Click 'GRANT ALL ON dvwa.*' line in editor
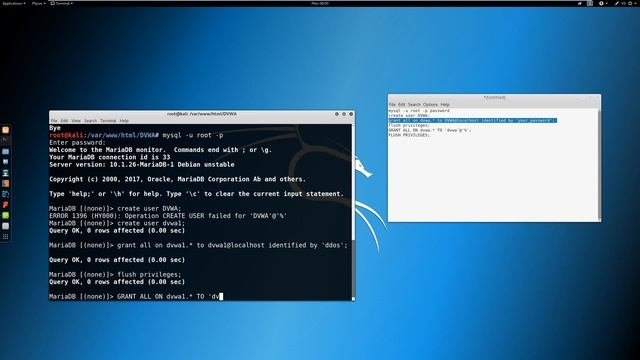This screenshot has height=360, width=640. click(x=430, y=130)
